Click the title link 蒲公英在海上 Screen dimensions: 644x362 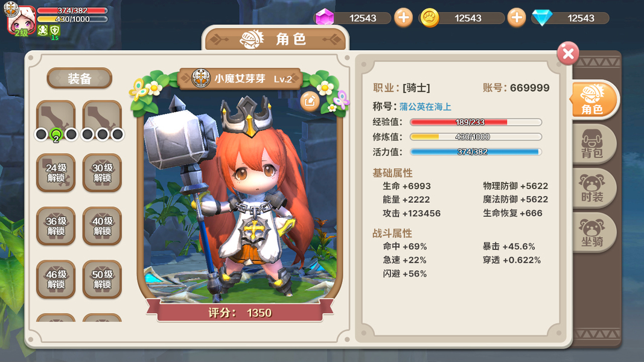[425, 107]
